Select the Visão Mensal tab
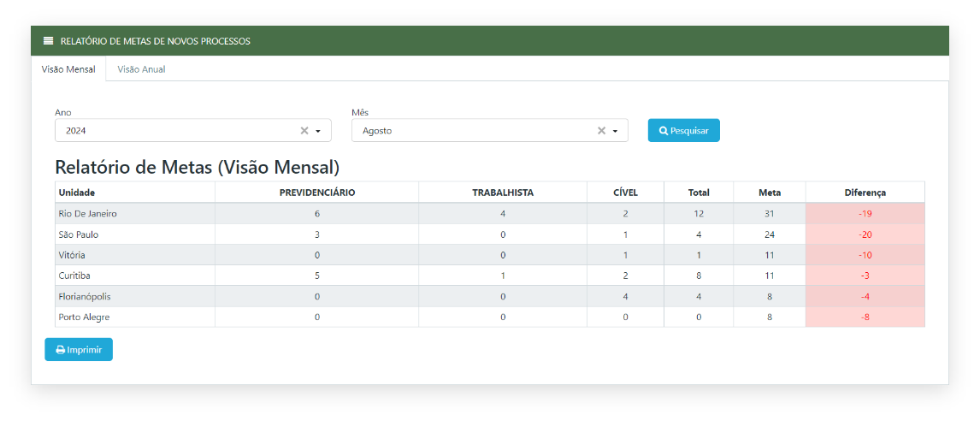The height and width of the screenshot is (421, 980). tap(68, 69)
